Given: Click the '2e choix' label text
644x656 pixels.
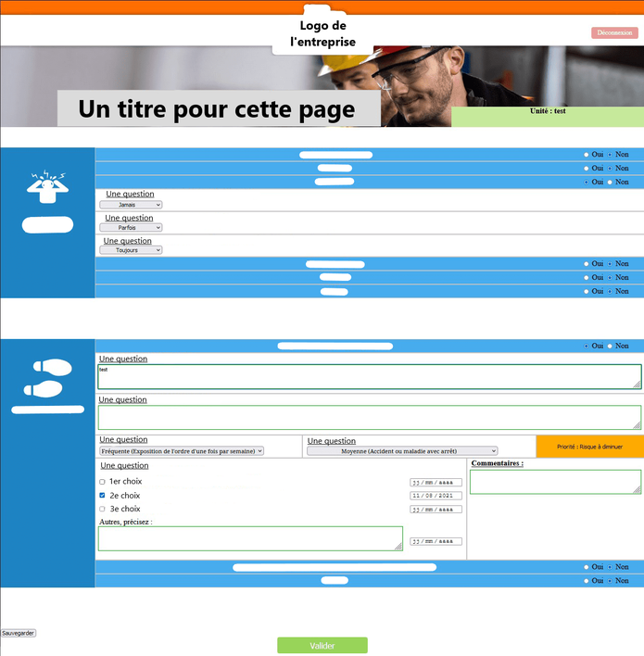Looking at the screenshot, I should click(125, 496).
